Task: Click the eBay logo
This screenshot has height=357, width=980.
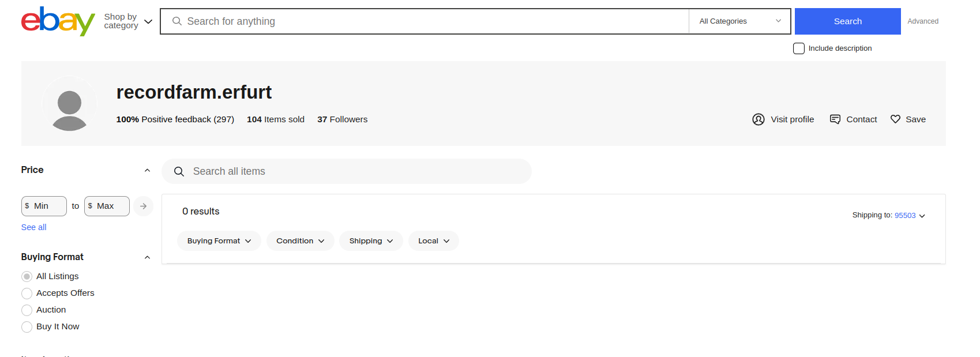Action: tap(58, 21)
